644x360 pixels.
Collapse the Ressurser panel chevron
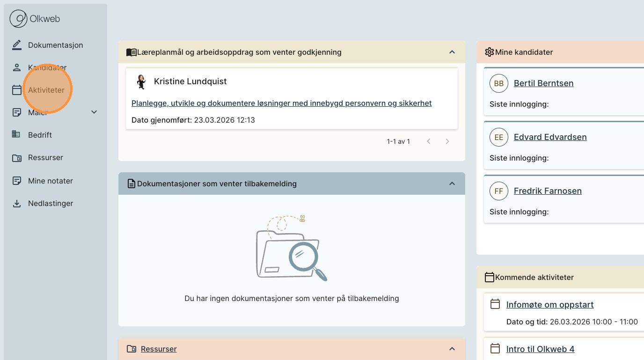click(x=452, y=349)
